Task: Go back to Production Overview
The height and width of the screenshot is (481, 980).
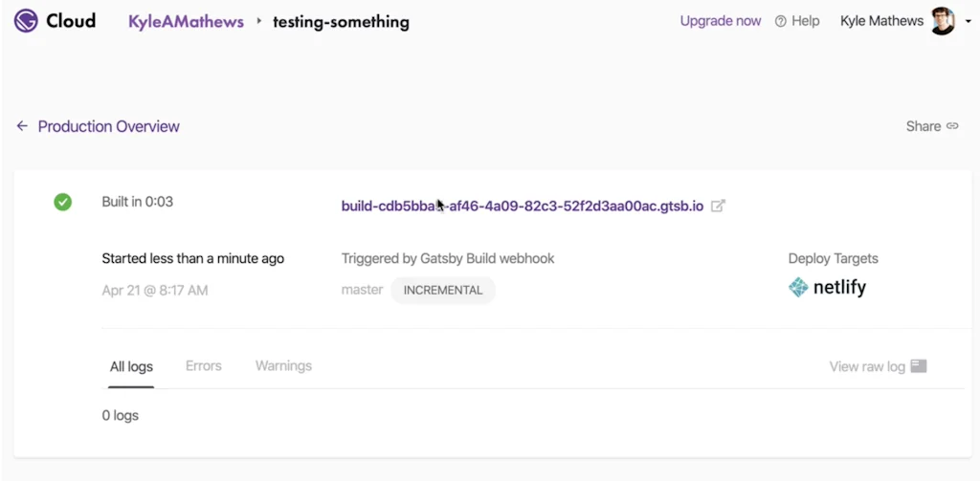Action: click(108, 126)
